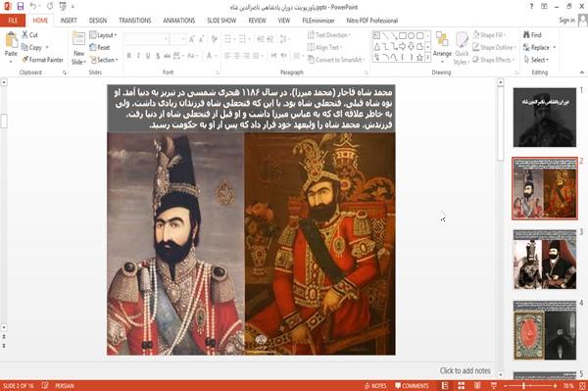The width and height of the screenshot is (588, 391).
Task: Collapse the ribbon arrow
Action: [x=581, y=72]
